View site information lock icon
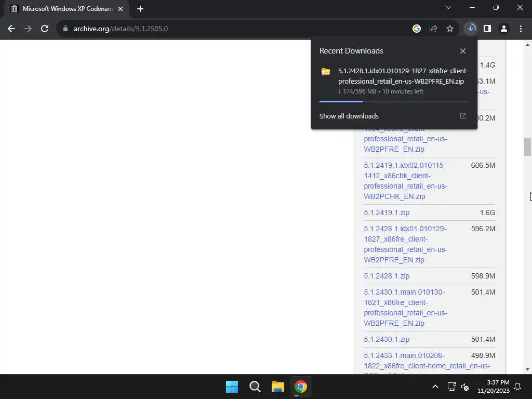532x399 pixels. pyautogui.click(x=65, y=29)
